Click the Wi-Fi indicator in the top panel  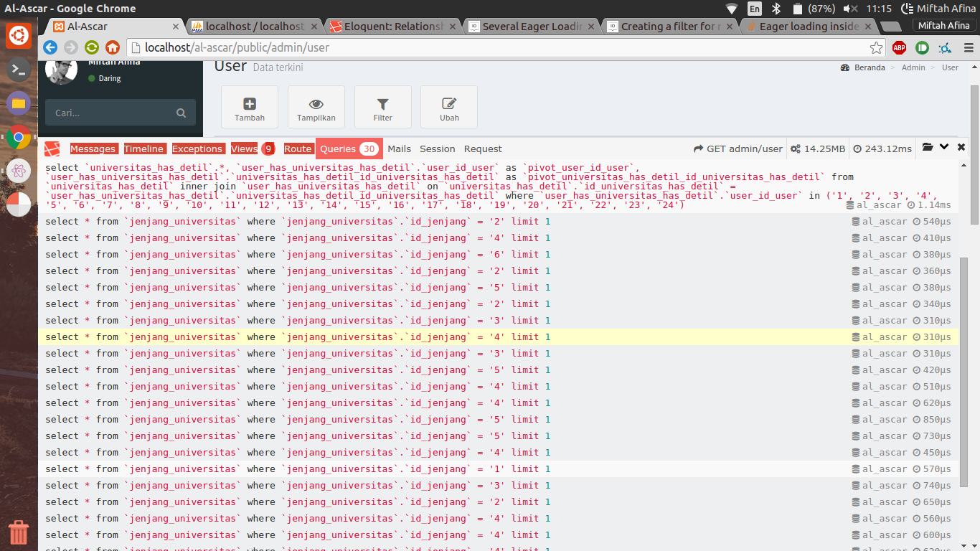tap(732, 9)
